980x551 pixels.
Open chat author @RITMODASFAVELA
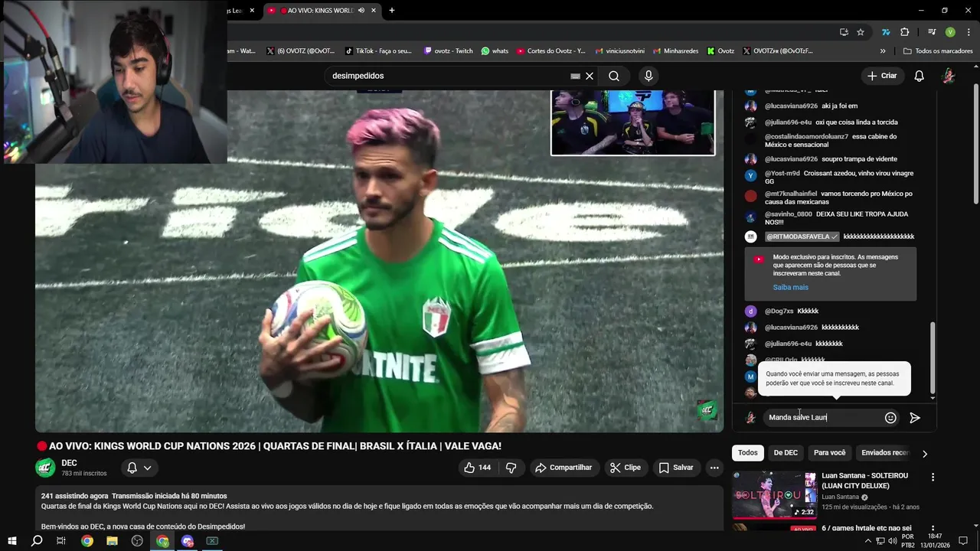802,236
